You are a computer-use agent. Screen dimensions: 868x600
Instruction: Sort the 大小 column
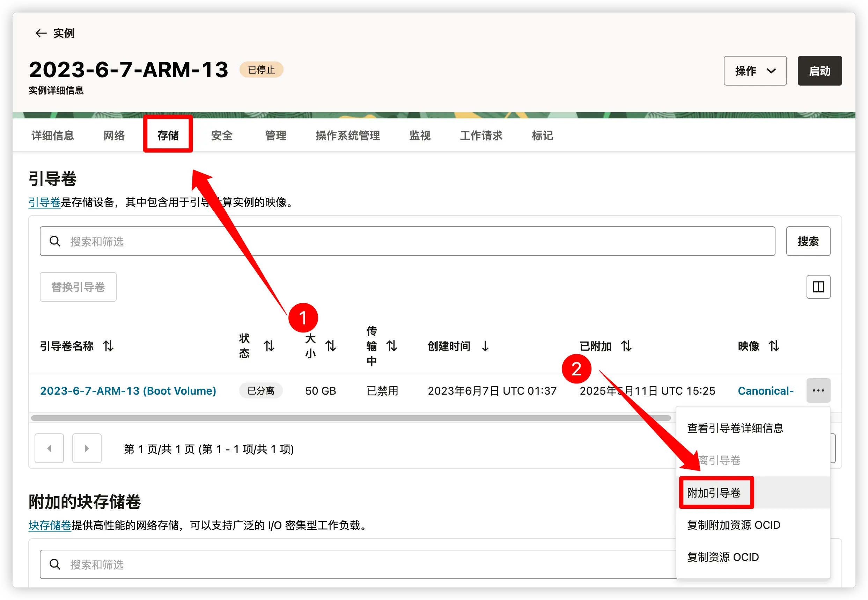(x=330, y=346)
